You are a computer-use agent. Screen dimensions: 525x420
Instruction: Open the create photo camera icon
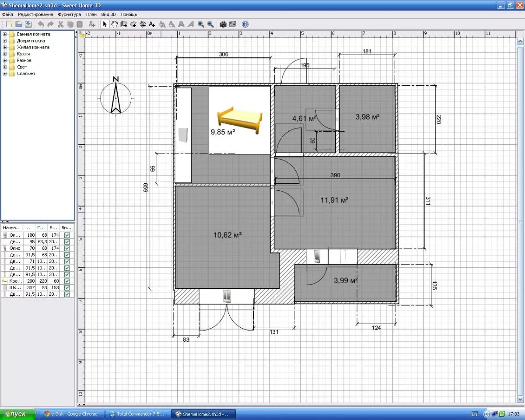coord(223,24)
